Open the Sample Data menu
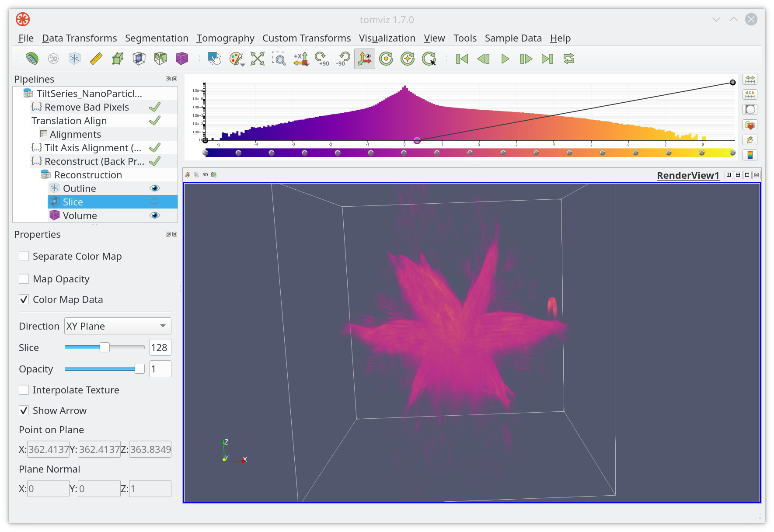774x532 pixels. click(x=513, y=38)
